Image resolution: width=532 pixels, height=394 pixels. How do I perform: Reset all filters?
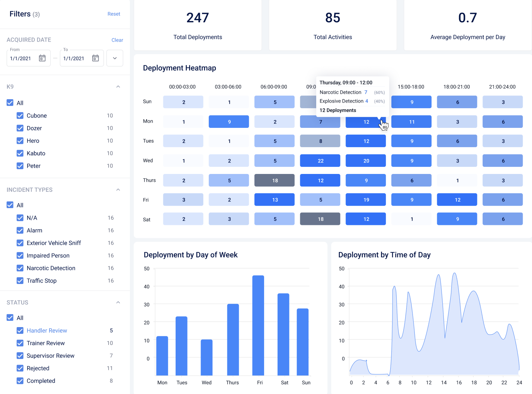coord(114,14)
